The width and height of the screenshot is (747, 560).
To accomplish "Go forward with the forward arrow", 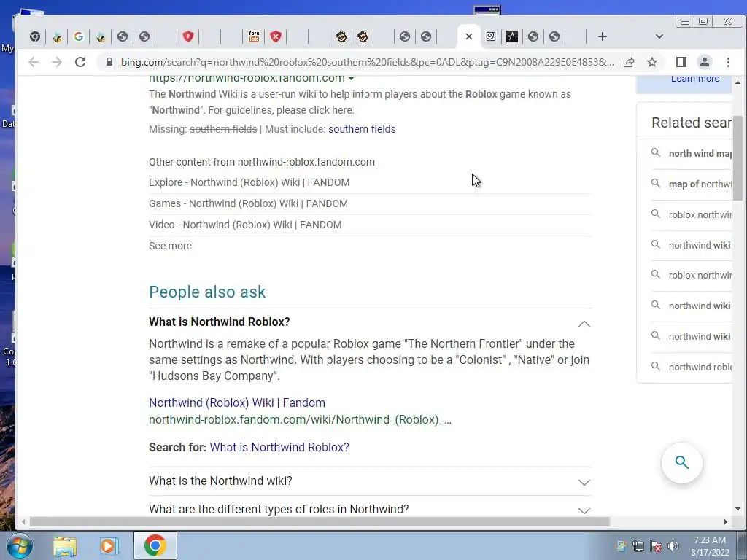I will pyautogui.click(x=57, y=62).
